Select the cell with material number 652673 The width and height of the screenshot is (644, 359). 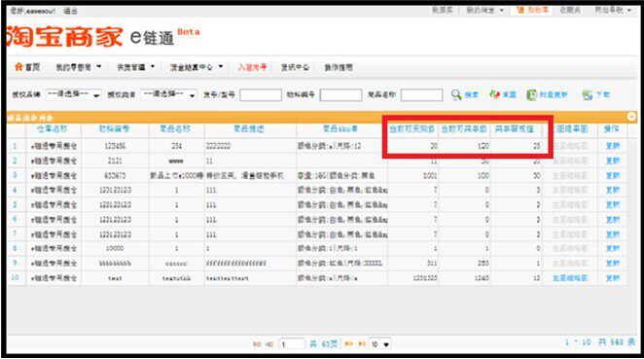(115, 175)
